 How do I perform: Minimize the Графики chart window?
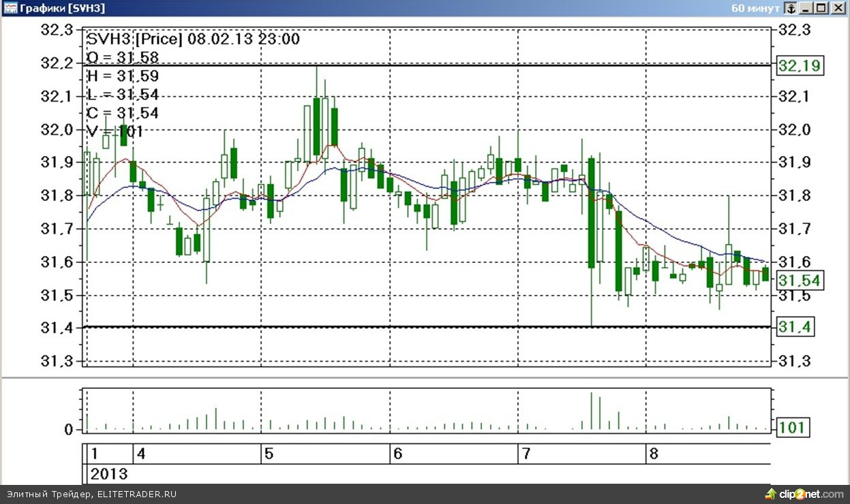click(807, 8)
